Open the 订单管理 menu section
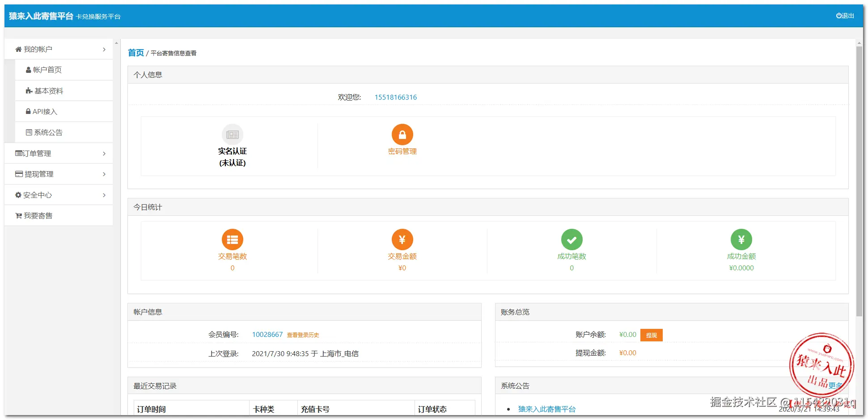This screenshot has width=868, height=420. pos(59,153)
